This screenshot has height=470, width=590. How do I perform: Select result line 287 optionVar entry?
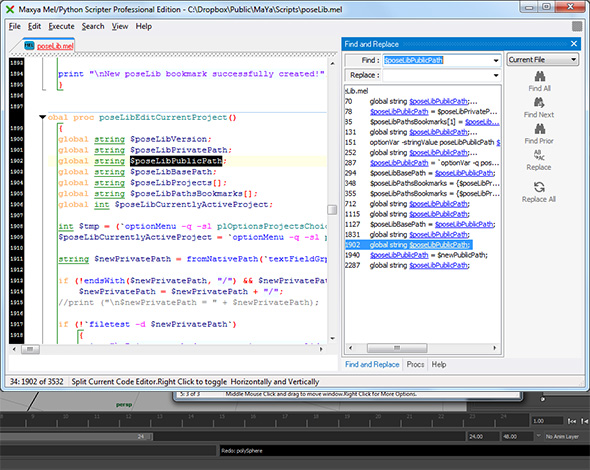(423, 163)
